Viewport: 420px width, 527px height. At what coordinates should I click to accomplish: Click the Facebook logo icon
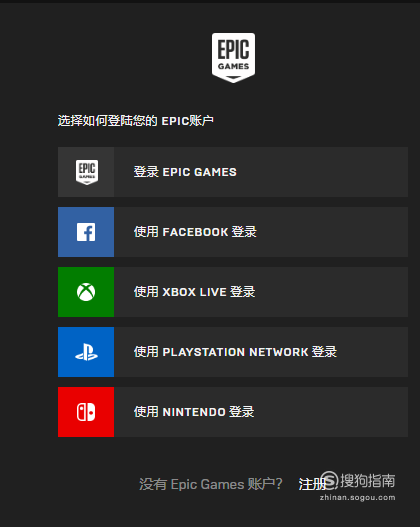click(86, 232)
